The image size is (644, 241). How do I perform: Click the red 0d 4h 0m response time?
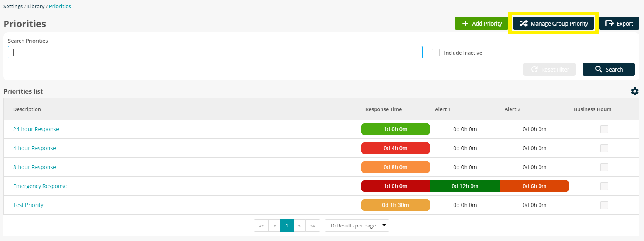tap(396, 148)
